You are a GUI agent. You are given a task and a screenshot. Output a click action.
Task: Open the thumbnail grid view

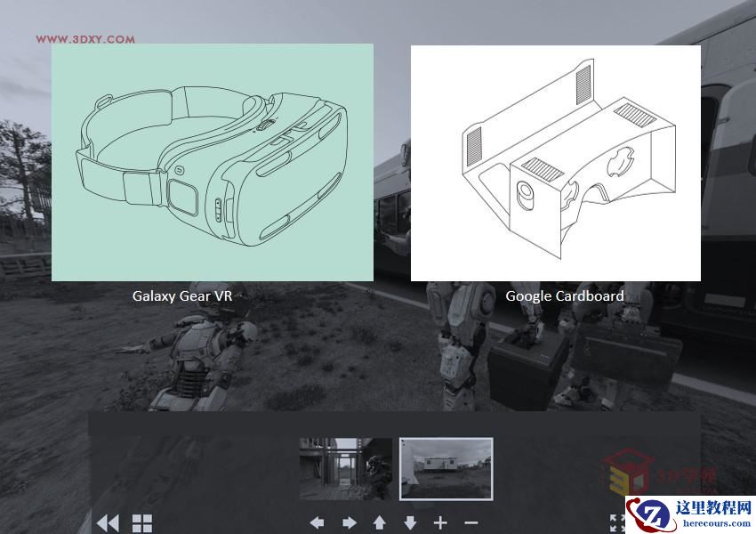(142, 523)
